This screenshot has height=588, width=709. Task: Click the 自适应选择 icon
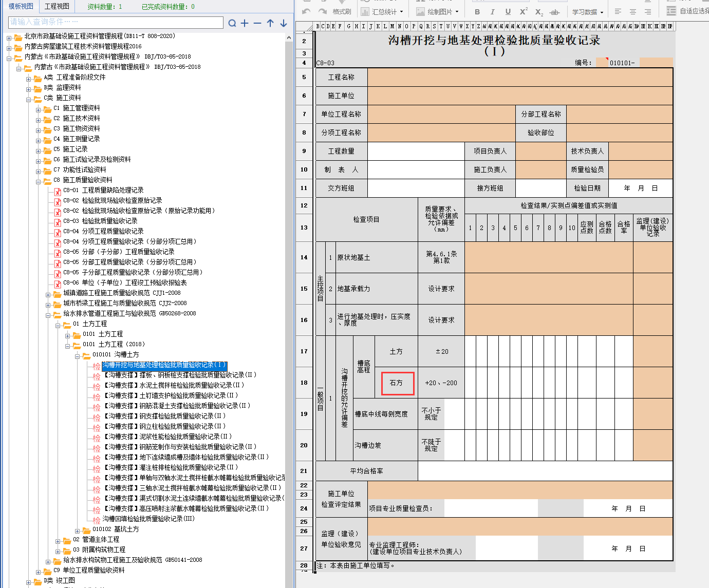[671, 11]
